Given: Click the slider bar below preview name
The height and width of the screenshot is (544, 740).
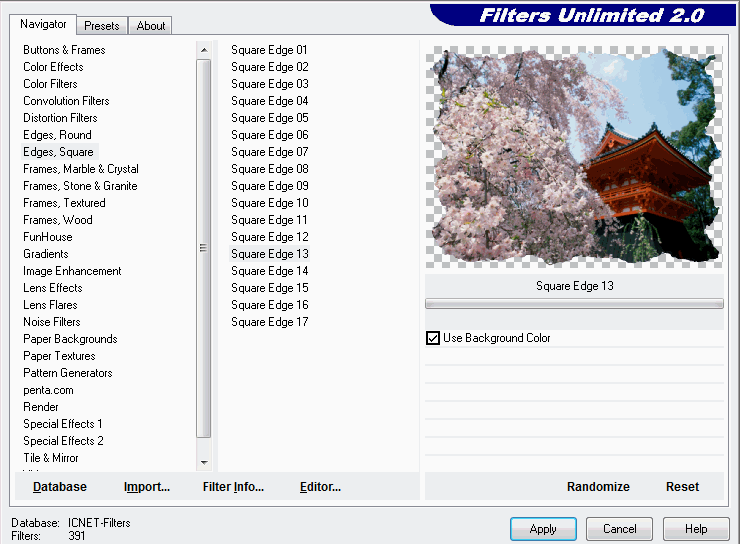Looking at the screenshot, I should tap(574, 303).
